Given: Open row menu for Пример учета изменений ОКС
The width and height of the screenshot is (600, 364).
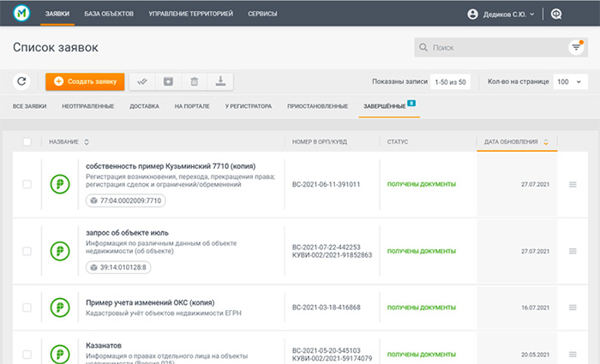Looking at the screenshot, I should coord(573,307).
